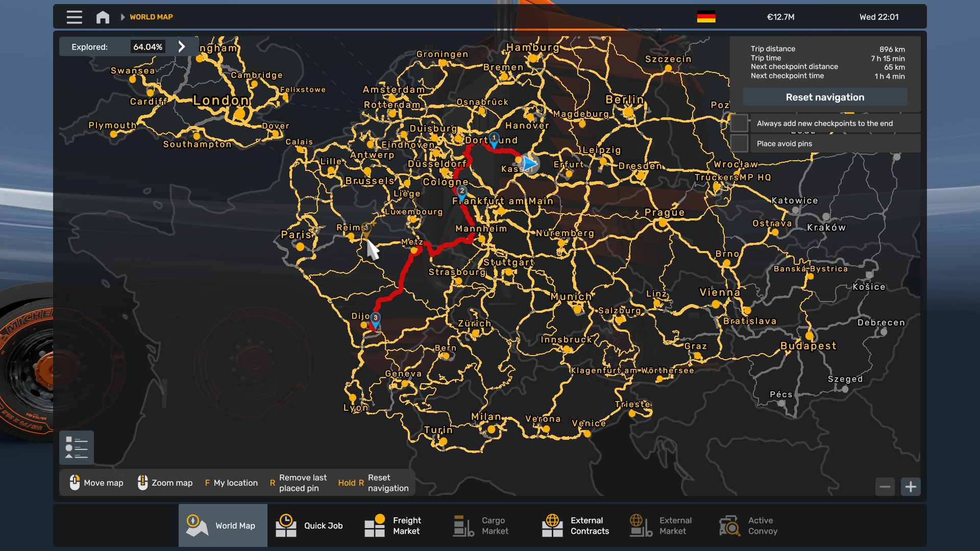Click the London city label

pyautogui.click(x=221, y=100)
